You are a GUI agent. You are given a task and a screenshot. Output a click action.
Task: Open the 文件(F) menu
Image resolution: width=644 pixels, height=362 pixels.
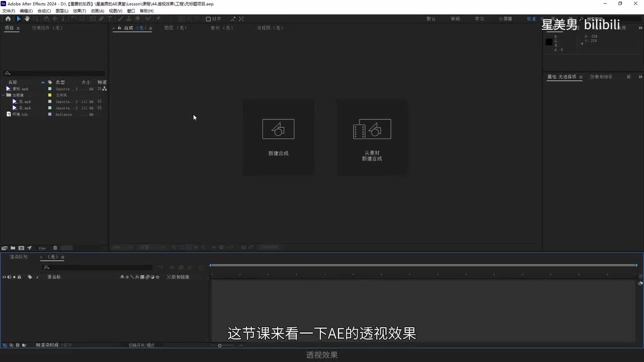tap(9, 11)
